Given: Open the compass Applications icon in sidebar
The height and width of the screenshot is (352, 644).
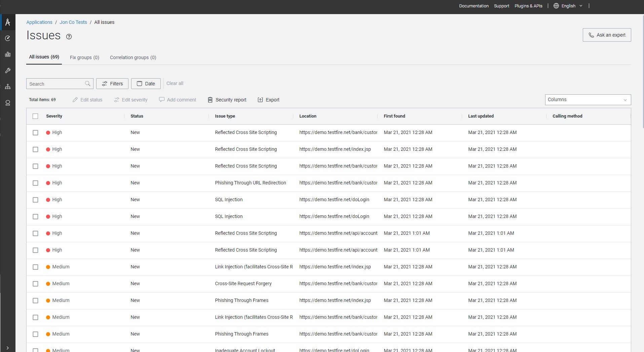Looking at the screenshot, I should 8,23.
